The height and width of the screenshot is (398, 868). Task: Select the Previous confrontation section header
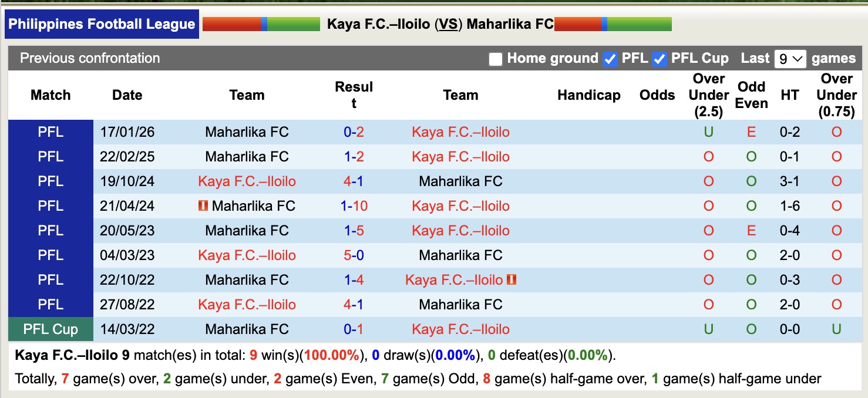pyautogui.click(x=90, y=58)
